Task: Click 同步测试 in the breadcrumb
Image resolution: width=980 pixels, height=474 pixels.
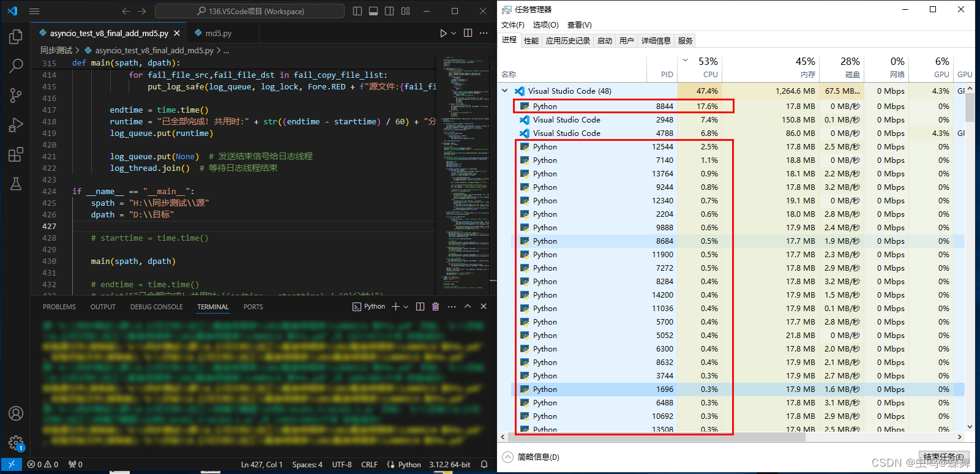Action: click(x=56, y=50)
